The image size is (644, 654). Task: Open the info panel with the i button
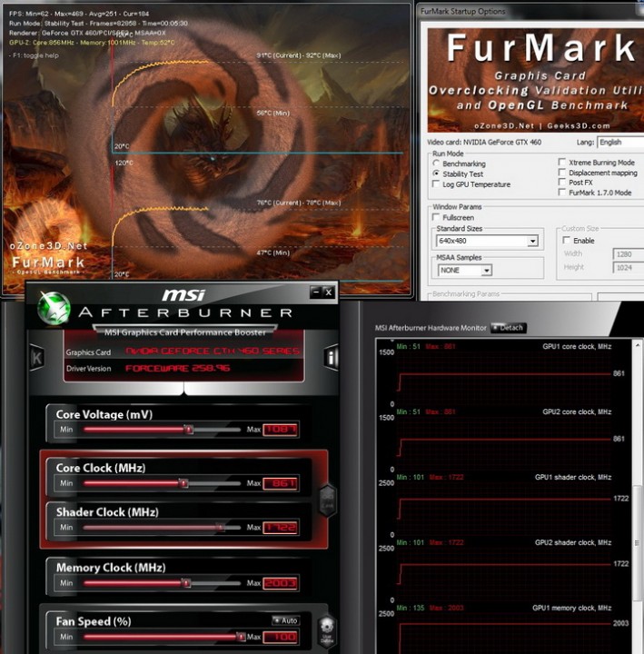pyautogui.click(x=331, y=358)
